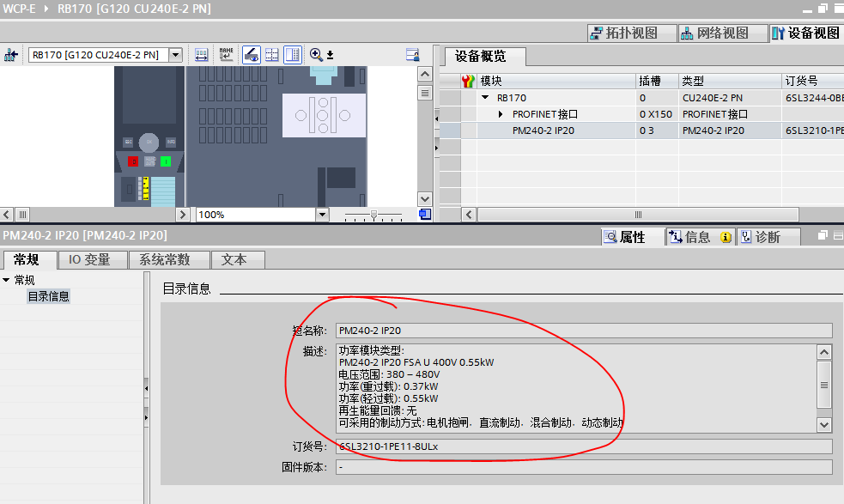Expand the PROFINET接口 row in device overview
Screen dimensions: 844x504
501,114
